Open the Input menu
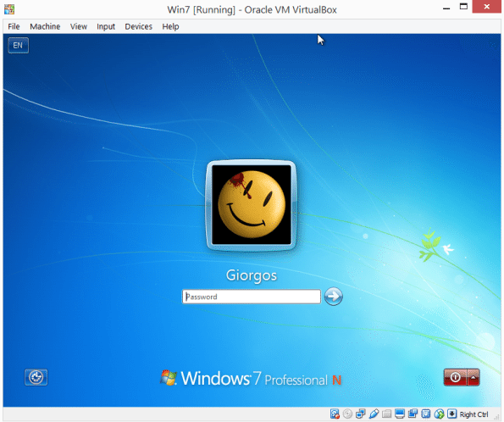This screenshot has width=504, height=422. pos(106,26)
